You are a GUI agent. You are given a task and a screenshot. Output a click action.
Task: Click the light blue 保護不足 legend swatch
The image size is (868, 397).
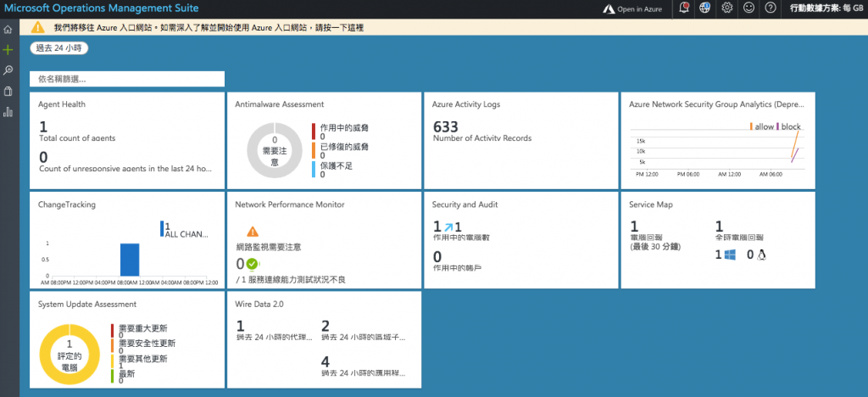tap(314, 170)
